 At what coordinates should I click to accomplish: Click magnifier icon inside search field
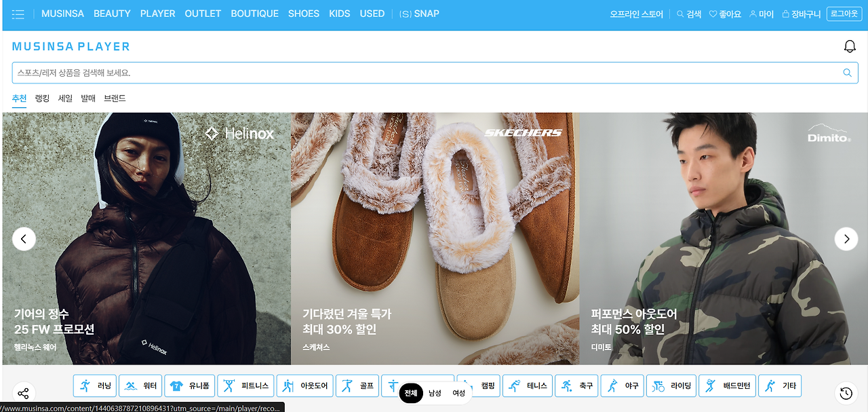847,73
